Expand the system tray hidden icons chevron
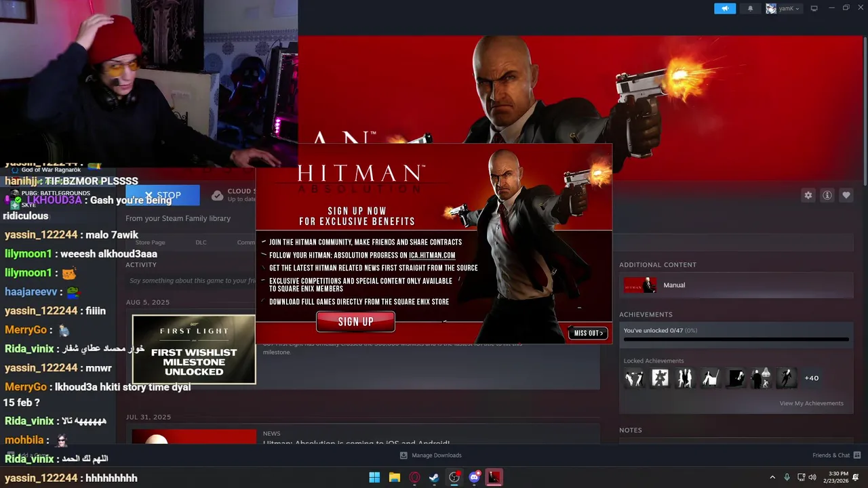 (x=772, y=477)
